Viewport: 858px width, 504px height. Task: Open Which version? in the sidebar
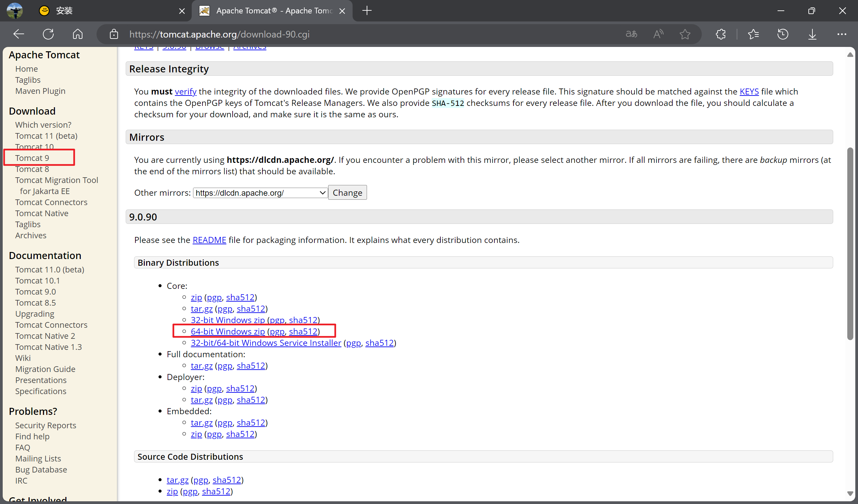pyautogui.click(x=43, y=125)
